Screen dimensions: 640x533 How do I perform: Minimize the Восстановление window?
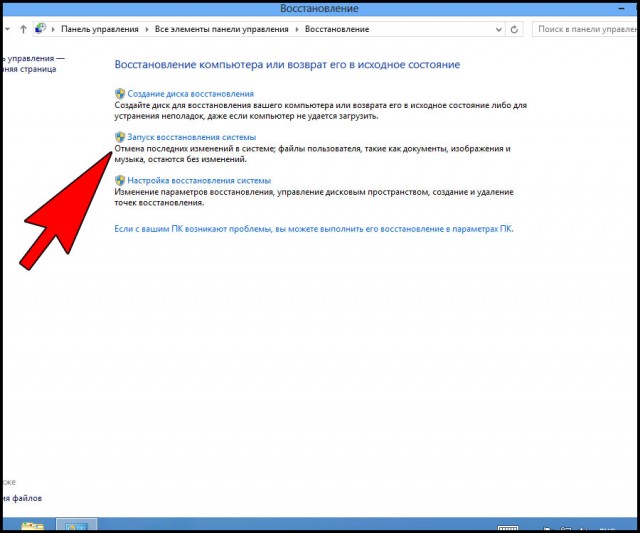point(622,9)
